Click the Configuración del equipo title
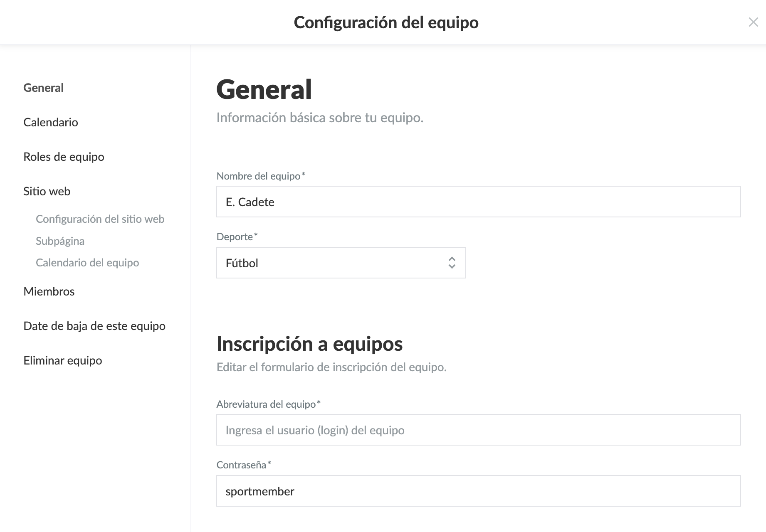This screenshot has width=766, height=532. click(386, 22)
